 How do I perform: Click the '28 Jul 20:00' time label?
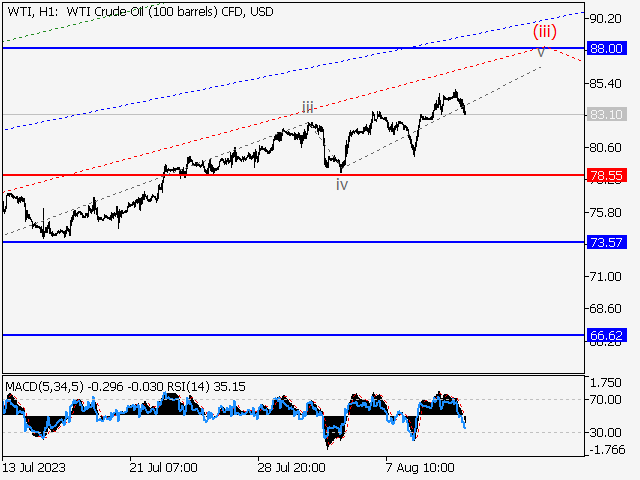click(x=291, y=467)
